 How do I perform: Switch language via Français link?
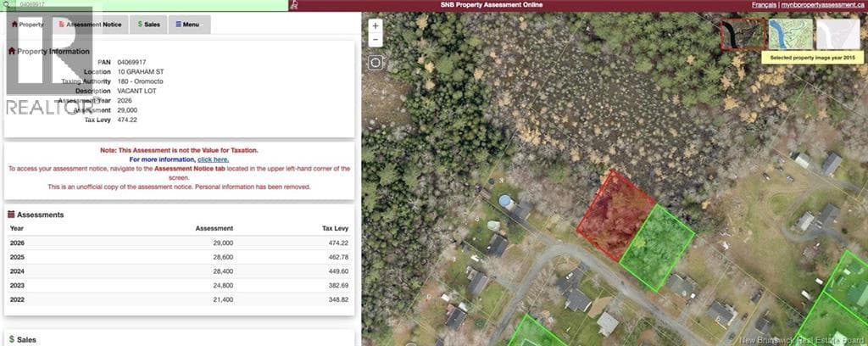coord(764,4)
